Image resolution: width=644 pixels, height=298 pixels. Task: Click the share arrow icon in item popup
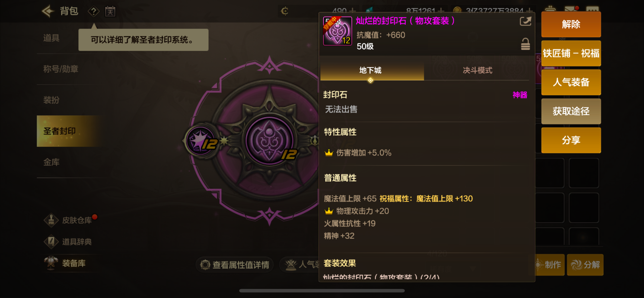click(525, 21)
